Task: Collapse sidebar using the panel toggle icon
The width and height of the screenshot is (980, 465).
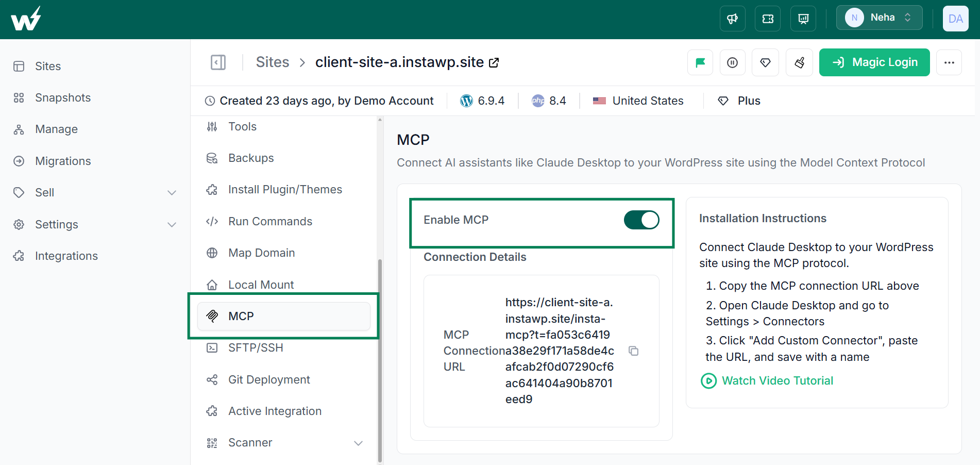Action: (x=218, y=62)
